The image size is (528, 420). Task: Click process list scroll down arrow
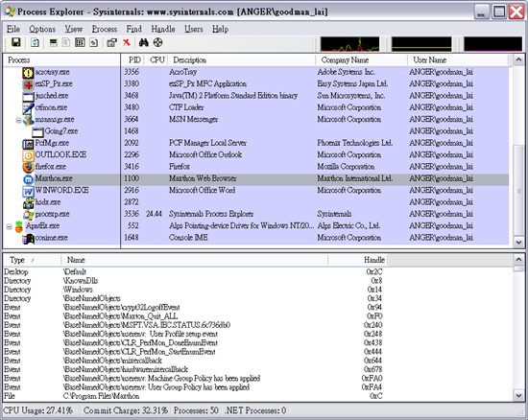point(518,242)
